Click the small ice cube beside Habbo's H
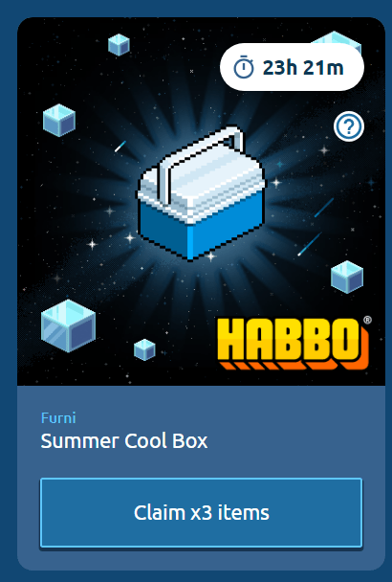 click(x=144, y=349)
